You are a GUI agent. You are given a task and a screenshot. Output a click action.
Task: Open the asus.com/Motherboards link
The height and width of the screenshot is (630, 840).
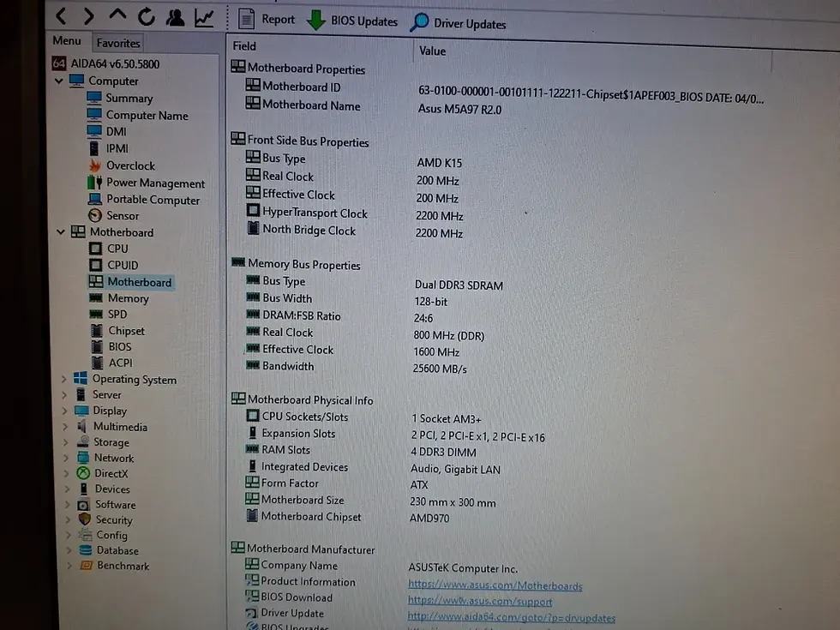coord(495,585)
